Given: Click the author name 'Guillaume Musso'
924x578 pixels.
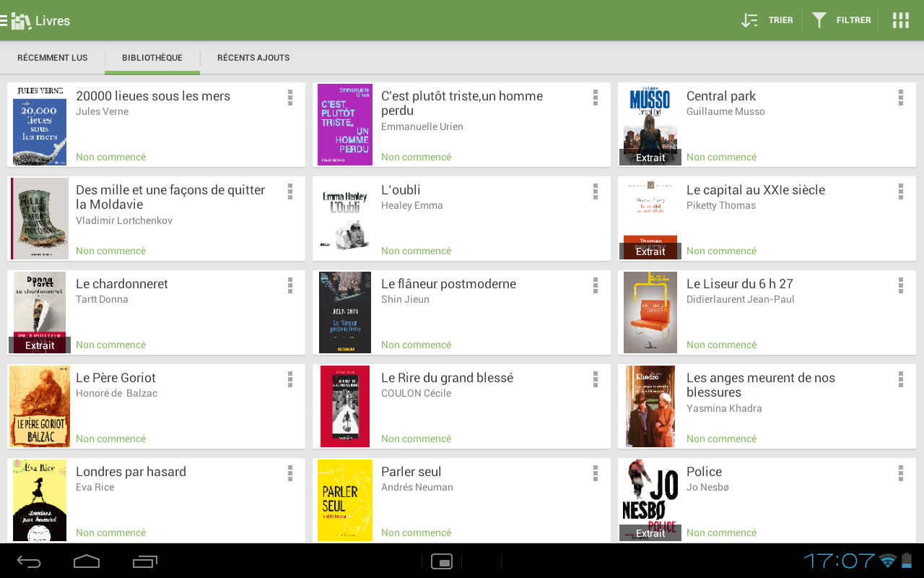Looking at the screenshot, I should click(725, 112).
